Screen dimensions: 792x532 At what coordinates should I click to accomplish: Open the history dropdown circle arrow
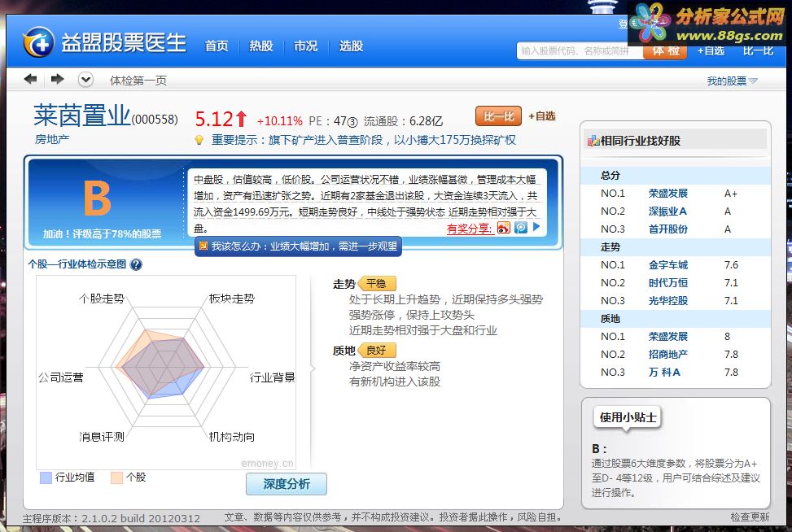[85, 80]
